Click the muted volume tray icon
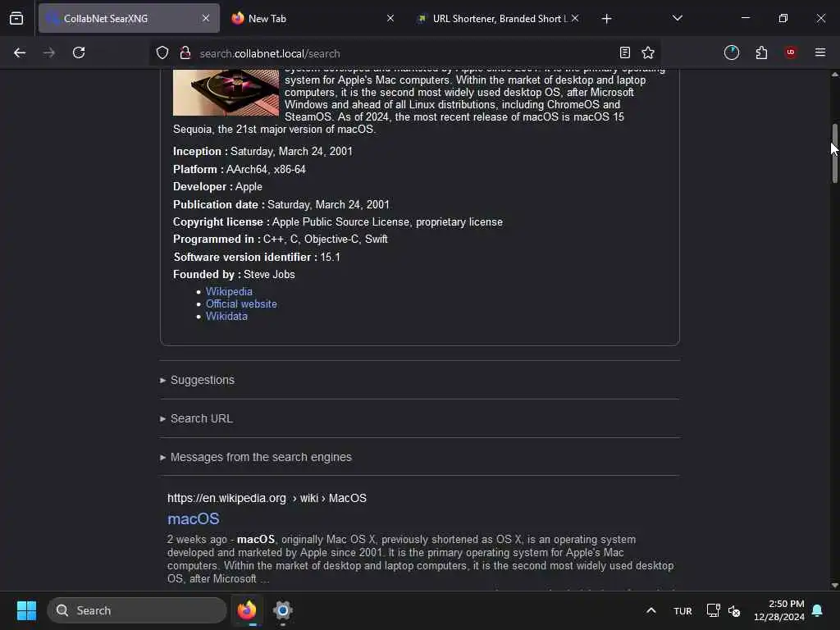Viewport: 840px width, 630px height. point(734,610)
